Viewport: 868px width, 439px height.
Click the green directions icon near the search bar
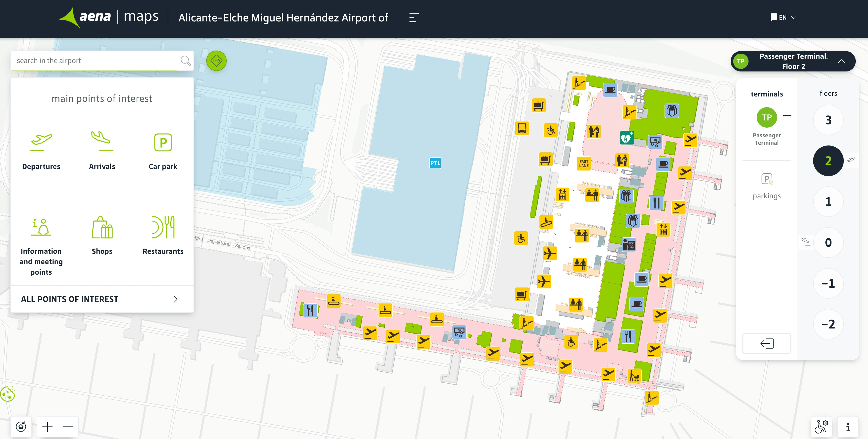[x=217, y=61]
